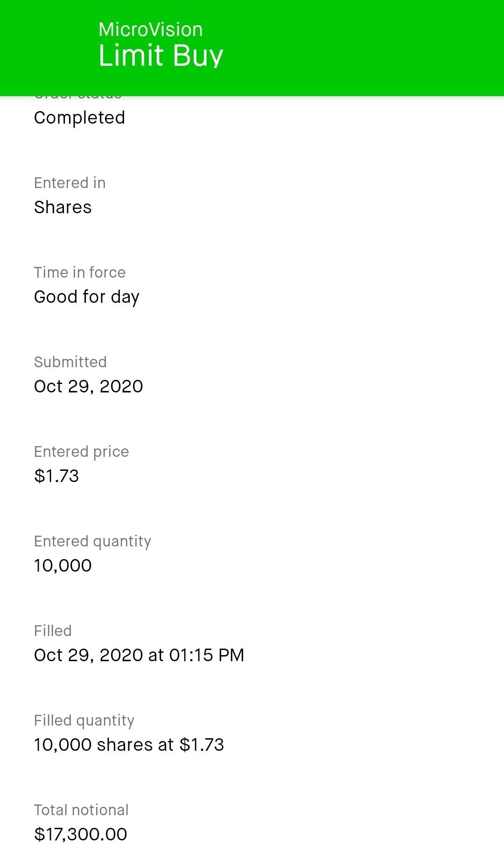Click the Total notional label

pos(81,810)
